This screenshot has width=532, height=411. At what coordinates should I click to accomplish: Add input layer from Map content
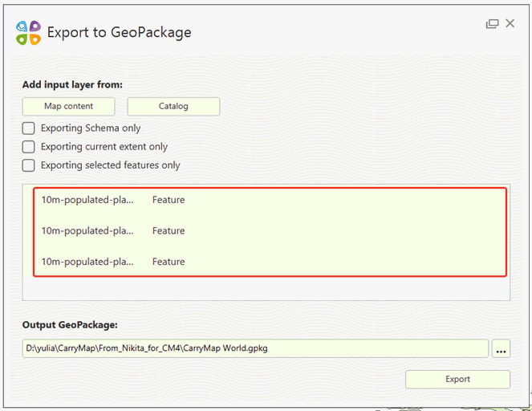(68, 107)
